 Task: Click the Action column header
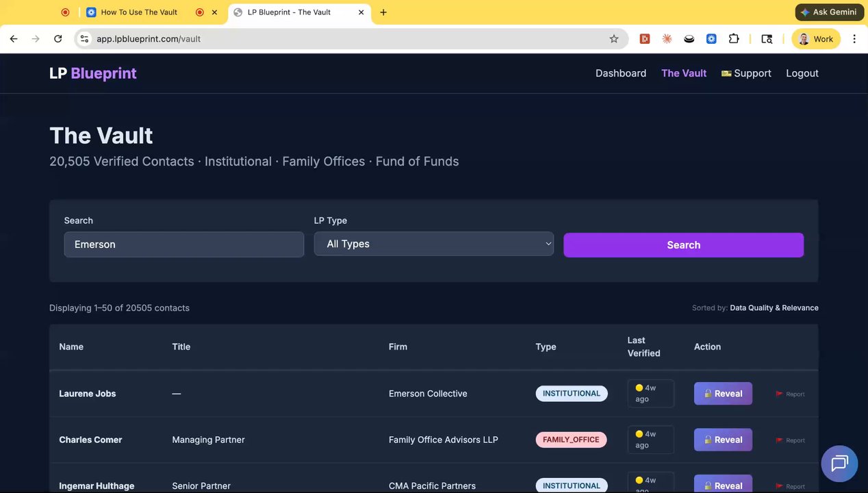click(707, 347)
